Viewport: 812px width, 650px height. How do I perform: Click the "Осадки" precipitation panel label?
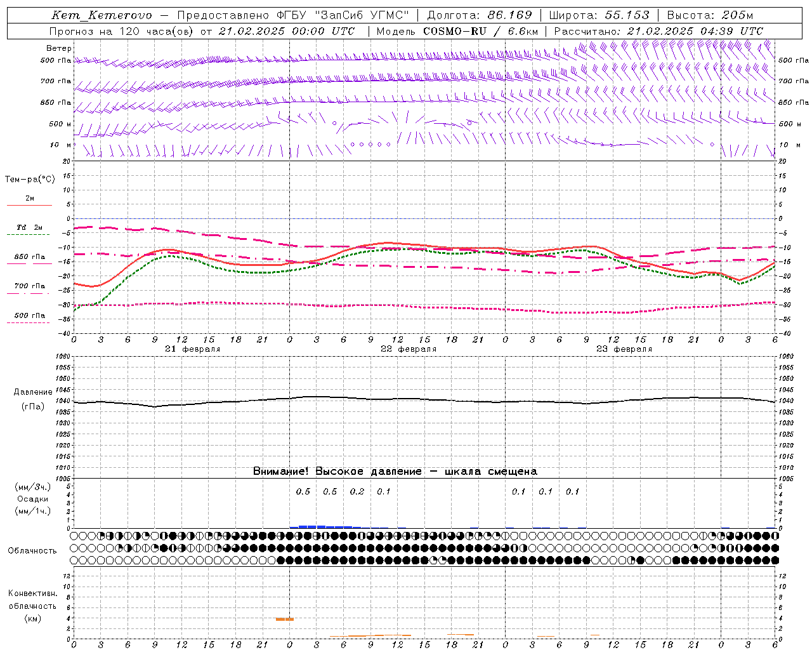click(32, 499)
